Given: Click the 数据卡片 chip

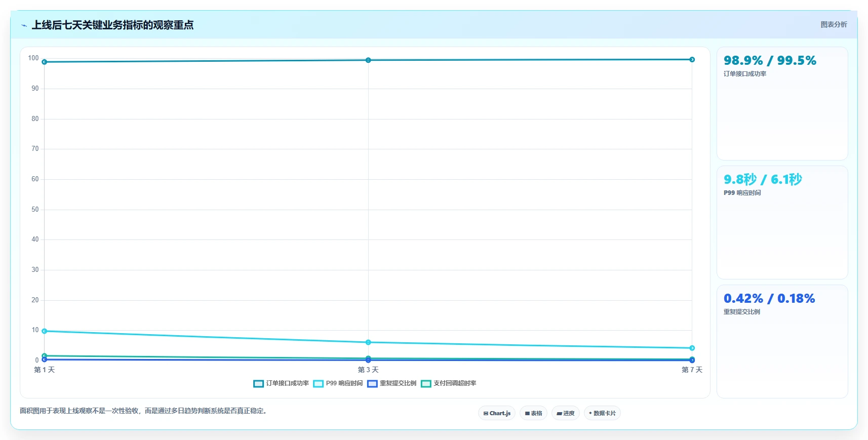Looking at the screenshot, I should click(x=602, y=413).
